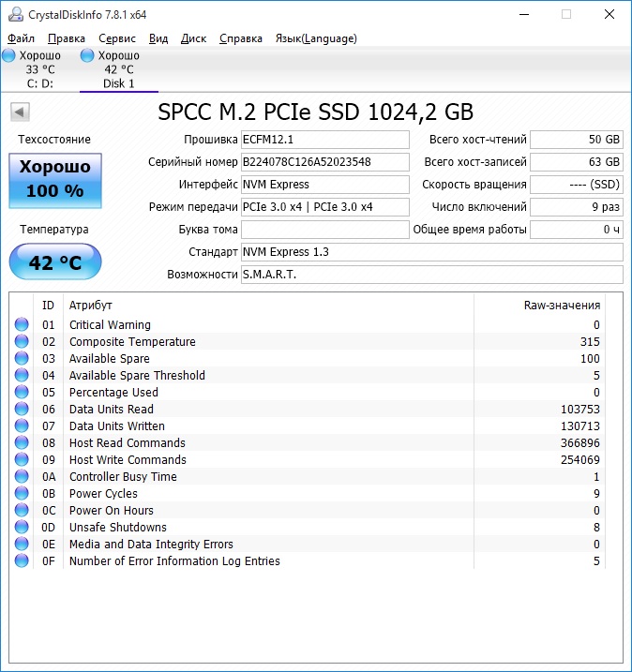Minimize the CrystalDiskInfo window
The width and height of the screenshot is (632, 672).
[x=524, y=15]
